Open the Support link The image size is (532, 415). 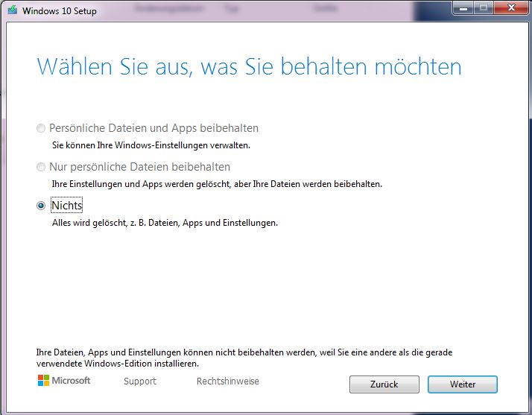tap(140, 381)
